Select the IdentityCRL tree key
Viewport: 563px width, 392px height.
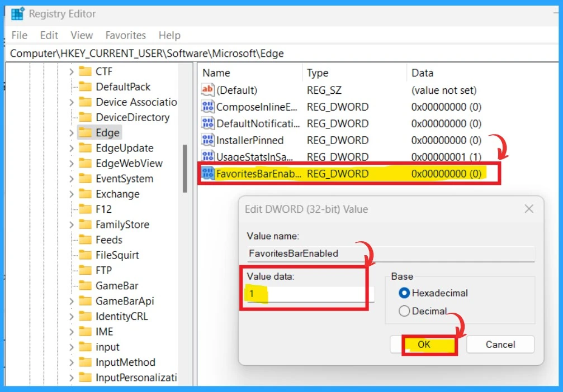(122, 316)
